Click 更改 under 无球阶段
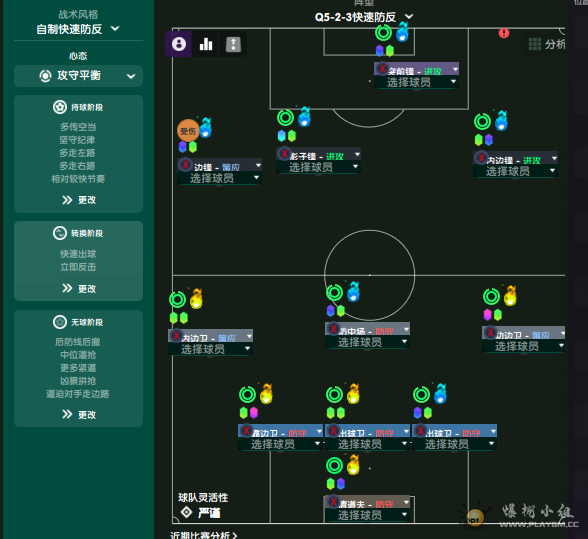The height and width of the screenshot is (539, 588). click(79, 414)
